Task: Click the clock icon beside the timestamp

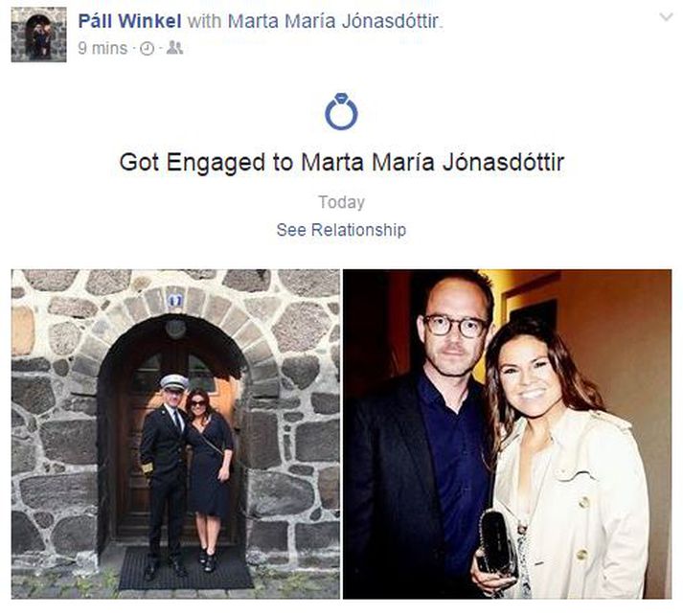Action: click(x=148, y=48)
